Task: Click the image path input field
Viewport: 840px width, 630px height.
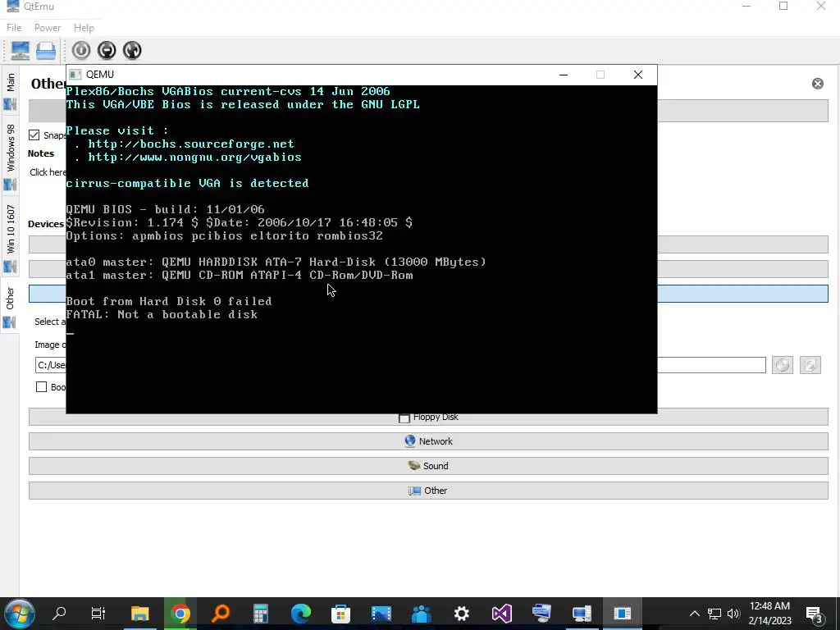Action: pyautogui.click(x=711, y=365)
